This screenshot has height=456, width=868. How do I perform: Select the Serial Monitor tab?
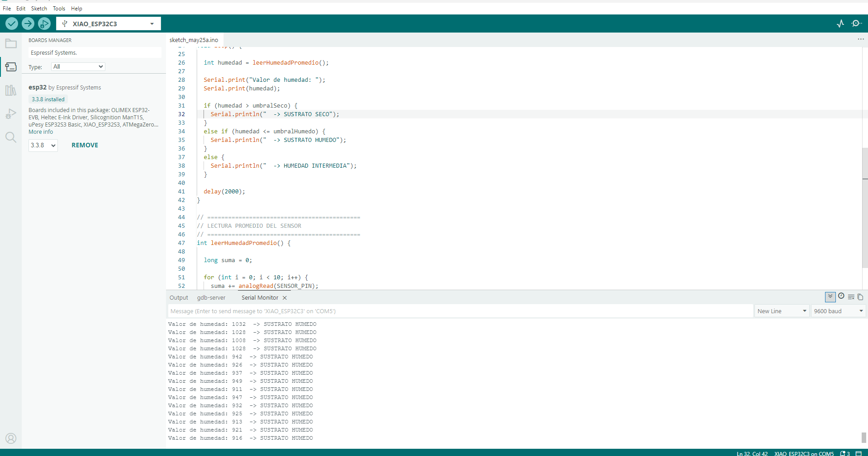260,298
